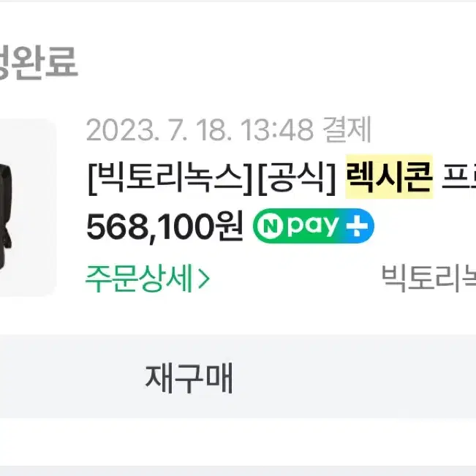Click the white plus symbol on Npay badge
Screen dimensions: 476x476
[x=357, y=226]
